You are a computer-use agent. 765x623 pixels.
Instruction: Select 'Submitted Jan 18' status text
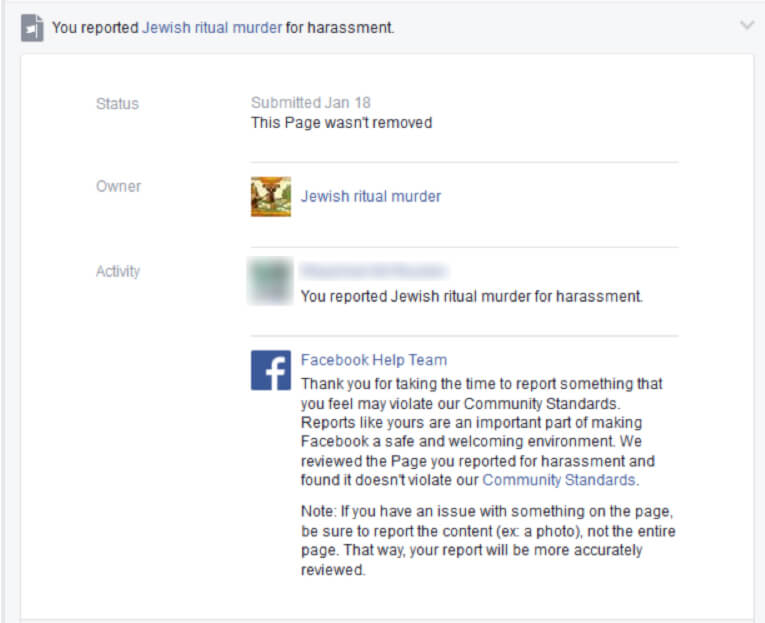click(x=311, y=102)
